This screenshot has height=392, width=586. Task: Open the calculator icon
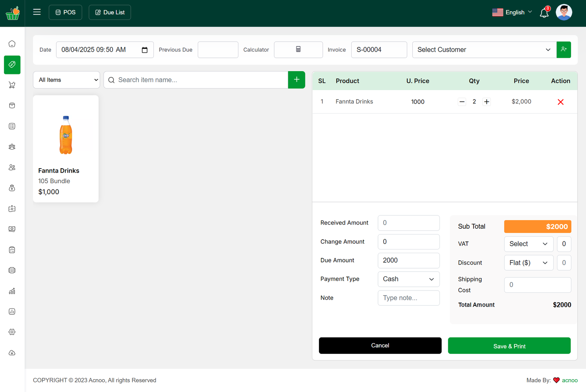click(298, 49)
